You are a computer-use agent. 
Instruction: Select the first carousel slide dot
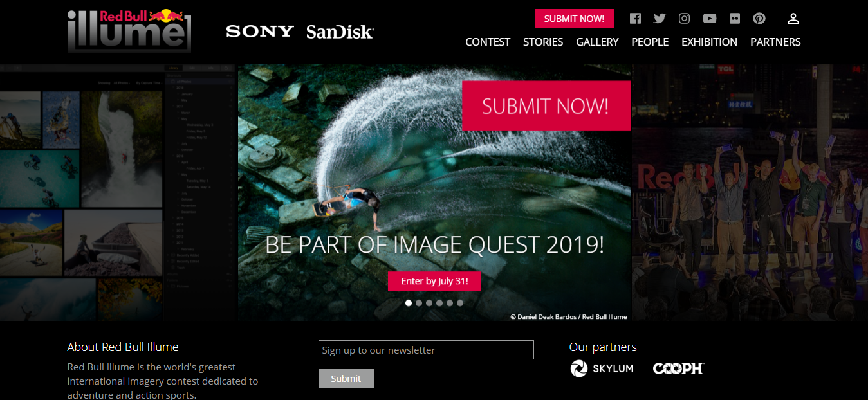click(x=409, y=303)
